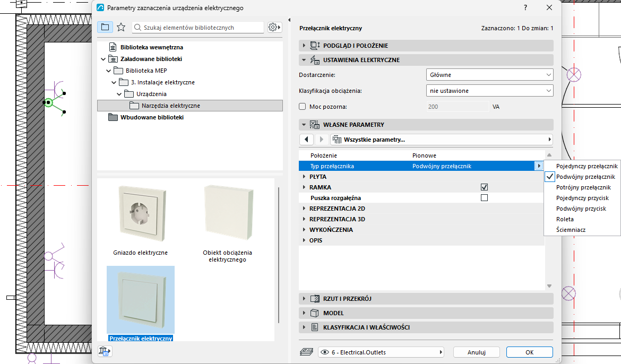
Task: Click the Anuluj button
Action: click(477, 352)
